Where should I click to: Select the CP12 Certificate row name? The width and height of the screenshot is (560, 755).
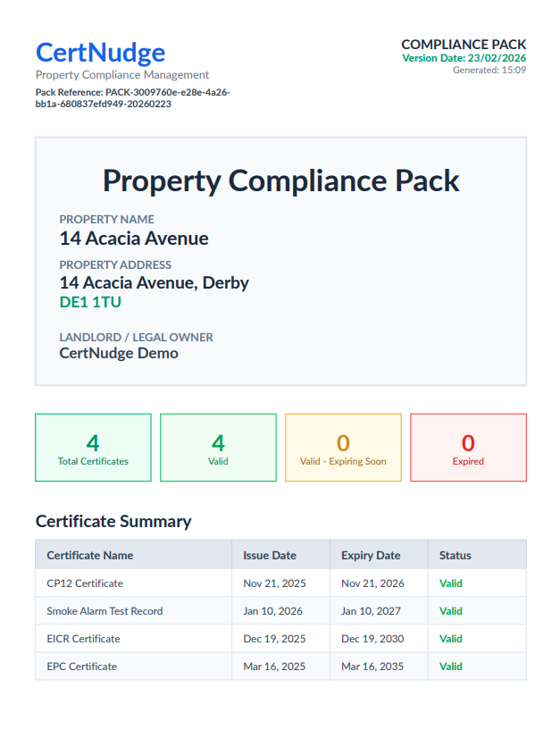point(85,583)
